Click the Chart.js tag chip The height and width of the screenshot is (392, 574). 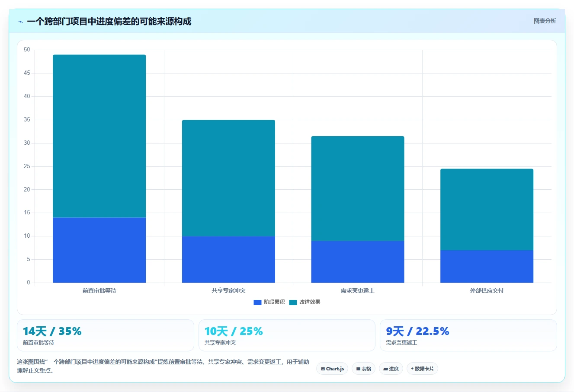click(332, 369)
